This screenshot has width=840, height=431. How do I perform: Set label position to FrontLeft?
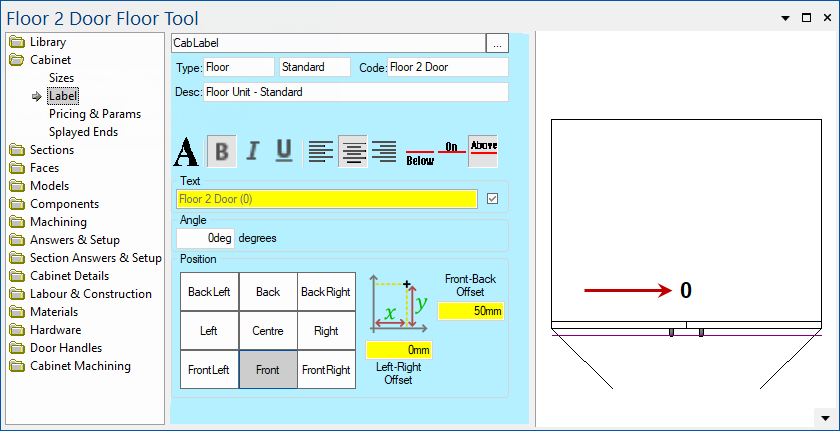pos(209,369)
